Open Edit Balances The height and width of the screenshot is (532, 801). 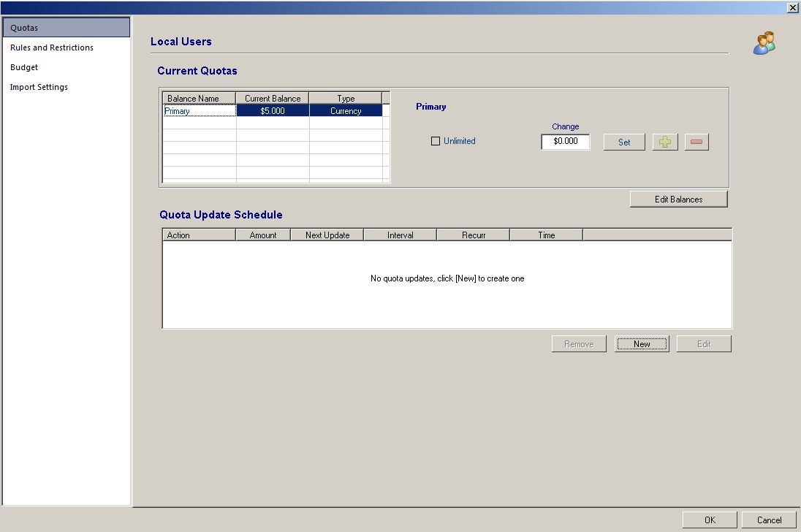[678, 199]
